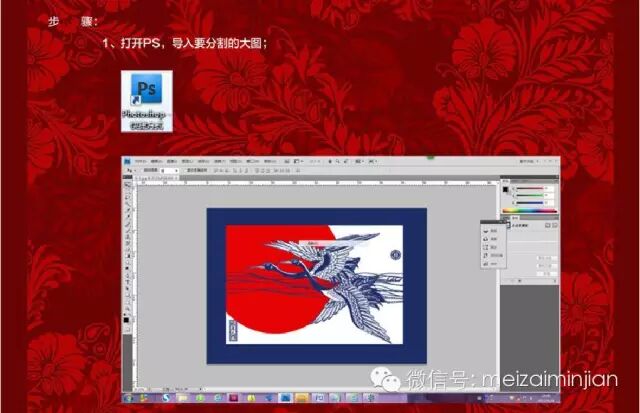Viewport: 640px width, 413px height.
Task: Open the Windows Start button
Action: coord(128,398)
